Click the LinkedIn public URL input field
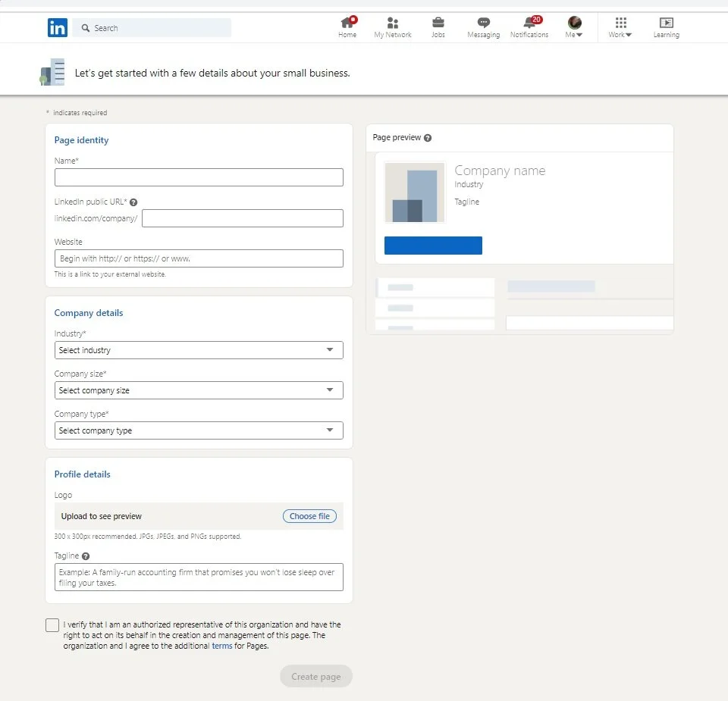Viewport: 728px width, 701px height. pyautogui.click(x=243, y=218)
